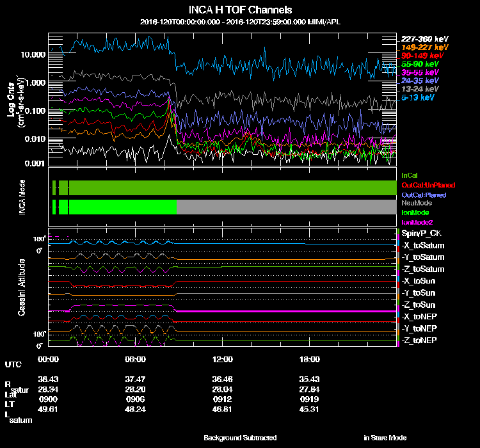Click the 'Background Subtracted' footer note

coord(240,438)
